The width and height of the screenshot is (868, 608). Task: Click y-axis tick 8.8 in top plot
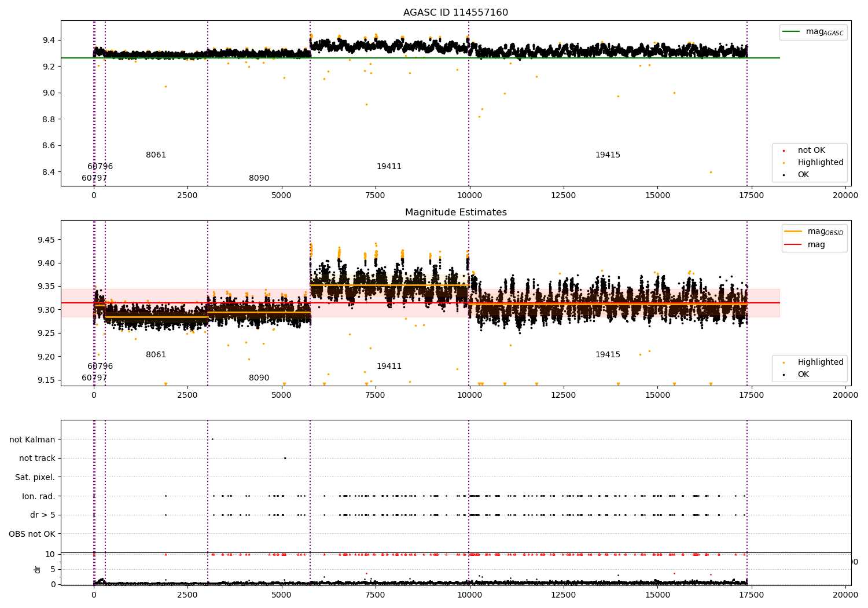(48, 119)
